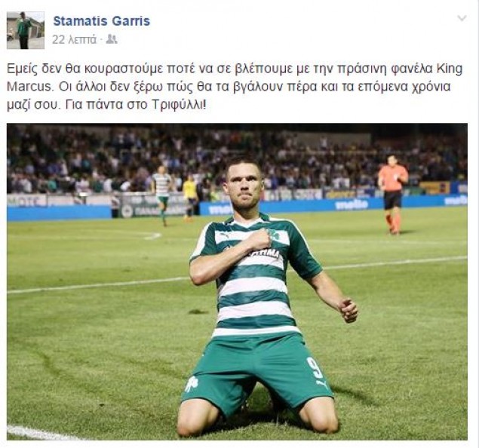
Task: Click the Stamatis Garris profile picture
Action: (26, 30)
